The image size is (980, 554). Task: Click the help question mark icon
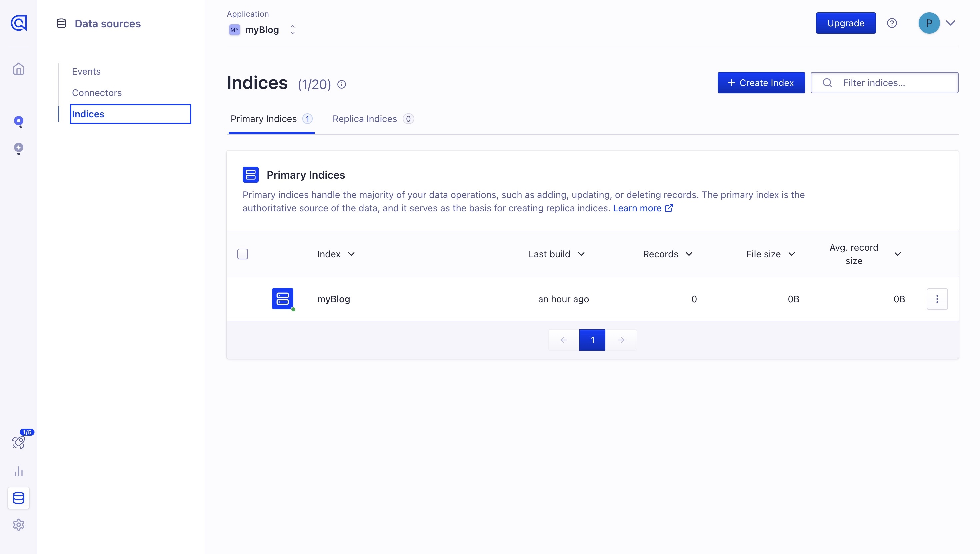(x=892, y=23)
